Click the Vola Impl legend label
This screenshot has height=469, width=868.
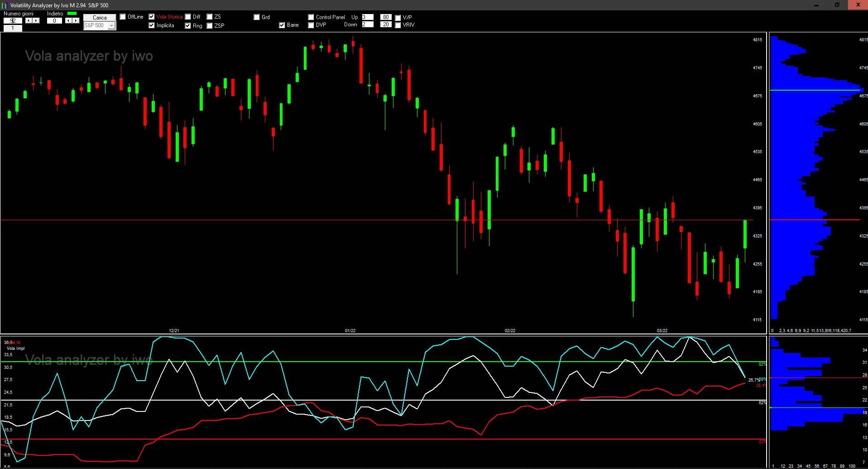click(x=15, y=348)
